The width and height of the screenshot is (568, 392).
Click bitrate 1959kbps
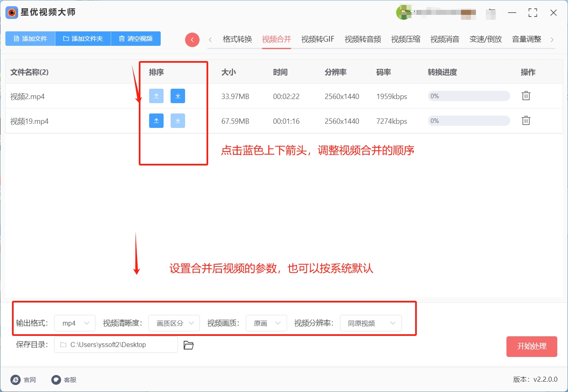392,97
